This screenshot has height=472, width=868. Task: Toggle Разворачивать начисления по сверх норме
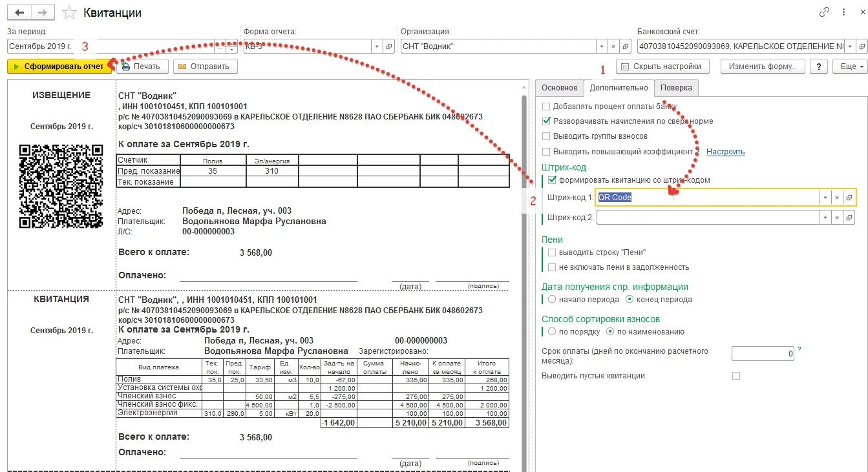(x=547, y=121)
